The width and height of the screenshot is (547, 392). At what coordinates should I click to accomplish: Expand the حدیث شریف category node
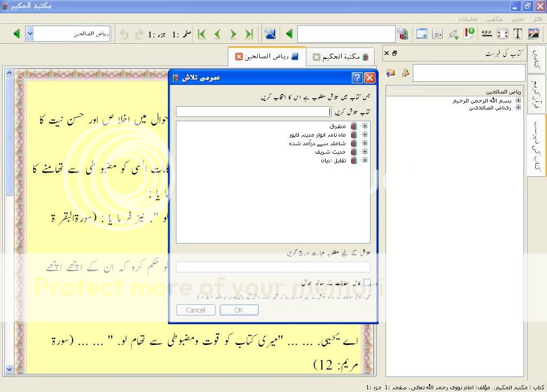click(365, 152)
